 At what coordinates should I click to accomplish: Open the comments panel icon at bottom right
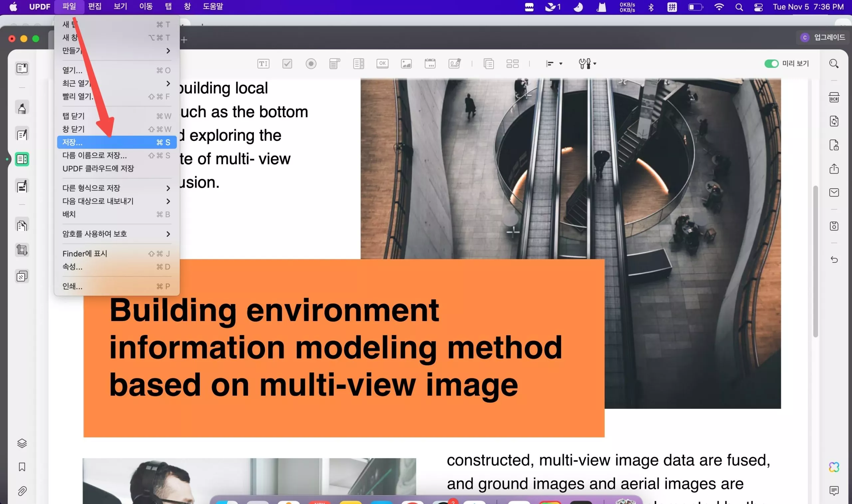click(834, 490)
